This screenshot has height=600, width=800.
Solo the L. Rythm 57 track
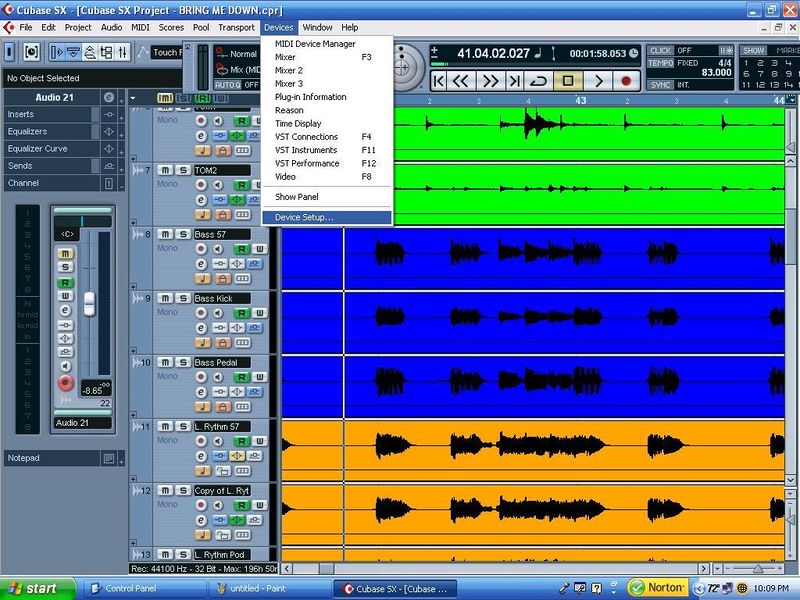tap(183, 426)
